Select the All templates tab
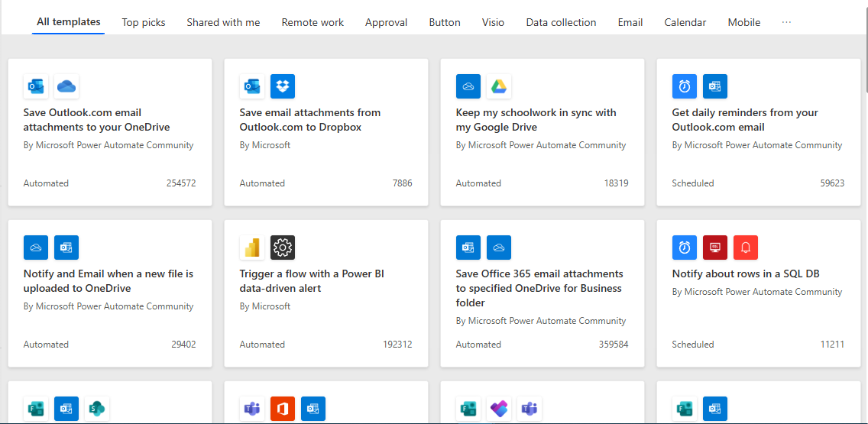This screenshot has height=424, width=868. [69, 22]
